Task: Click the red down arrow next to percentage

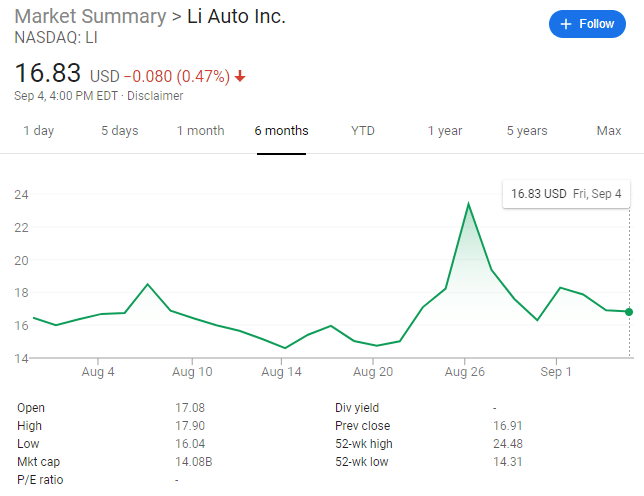Action: tap(240, 76)
